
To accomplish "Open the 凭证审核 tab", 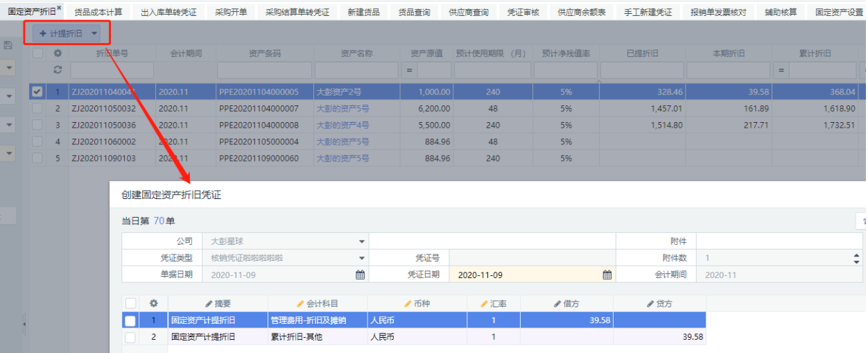I will (x=523, y=12).
